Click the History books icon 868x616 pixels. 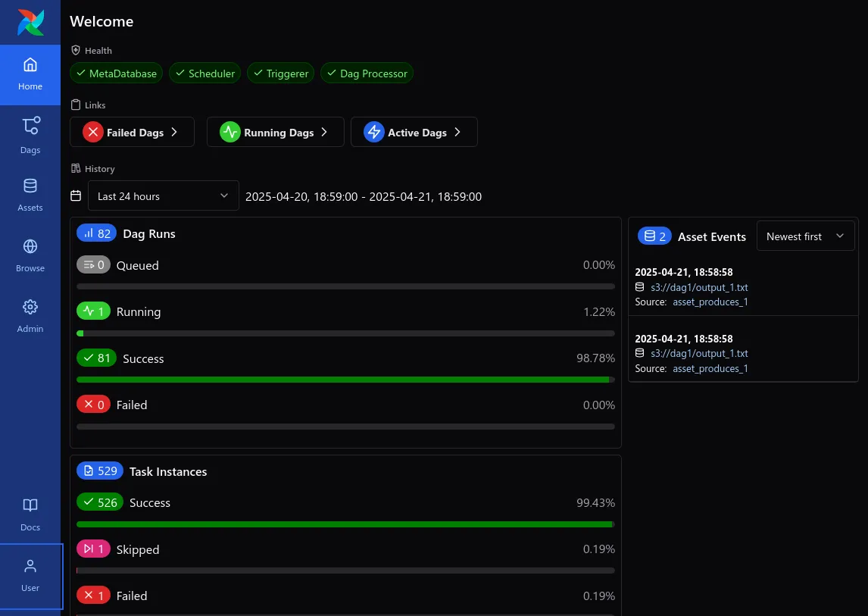click(76, 168)
